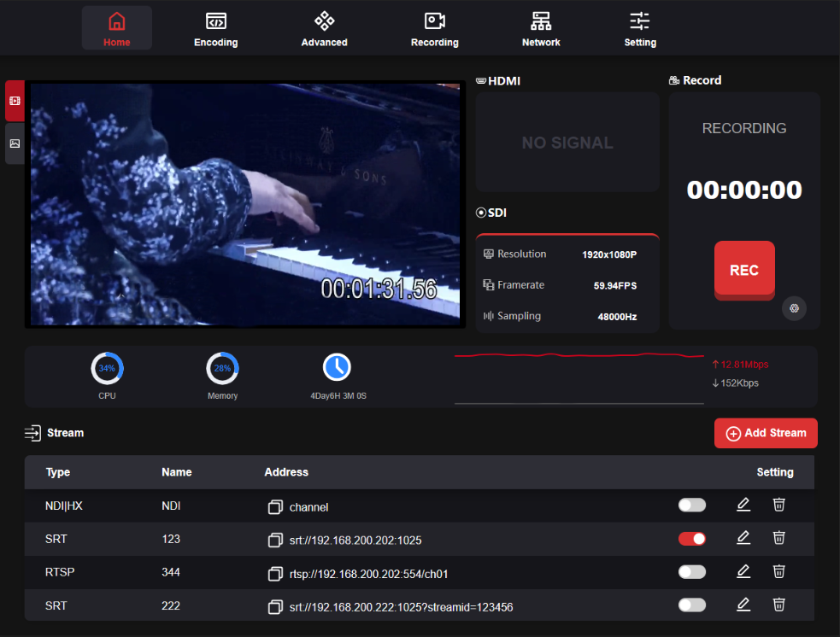Edit the RTSP stream 344

click(x=743, y=571)
